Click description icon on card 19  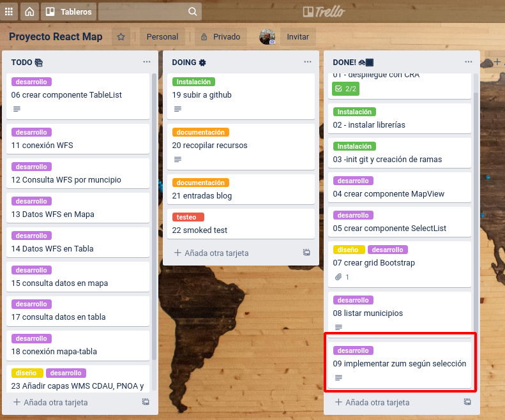[177, 109]
